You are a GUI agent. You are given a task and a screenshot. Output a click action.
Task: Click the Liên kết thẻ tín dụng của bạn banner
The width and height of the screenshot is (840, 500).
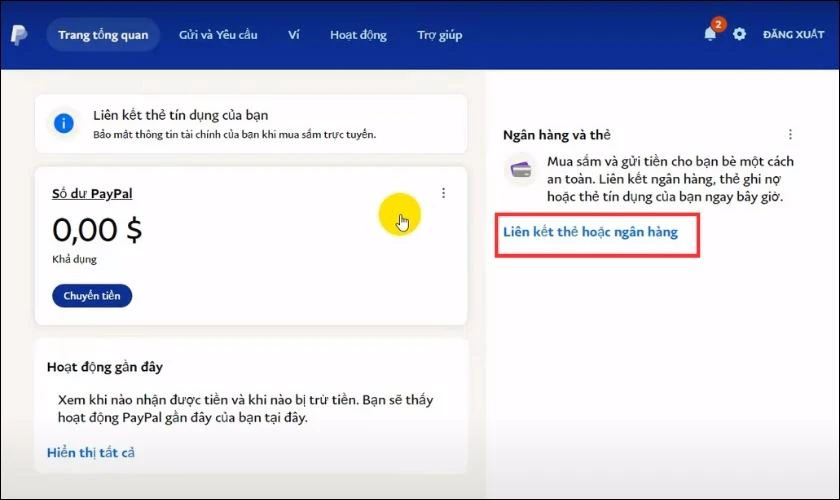point(251,124)
